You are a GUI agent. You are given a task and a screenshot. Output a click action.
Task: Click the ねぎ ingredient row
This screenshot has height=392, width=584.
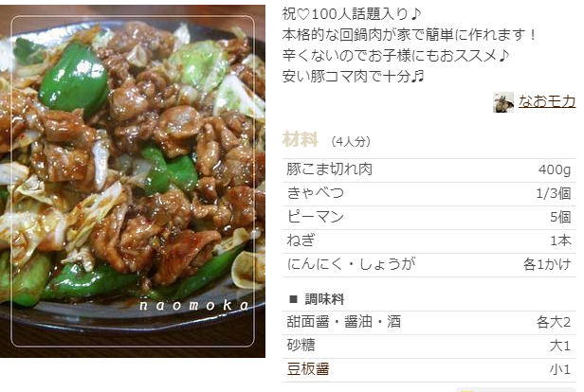pos(429,241)
